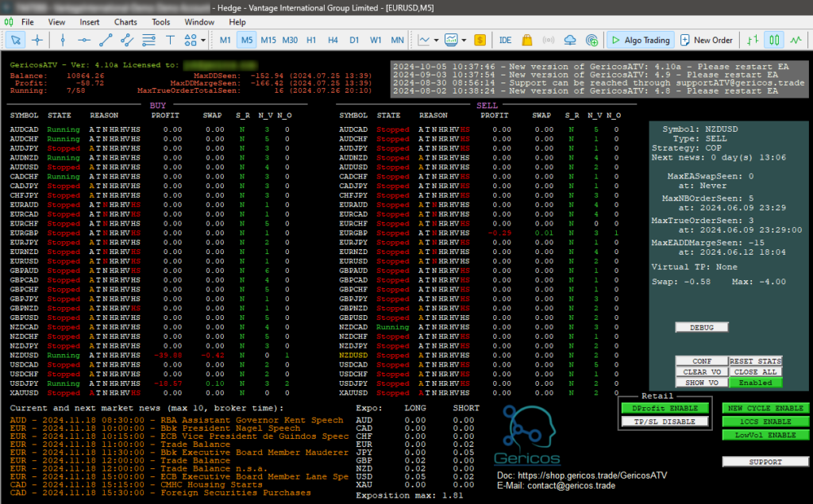Toggle the LowVol ENABLE button
Viewport: 813px width, 504px height.
click(765, 435)
